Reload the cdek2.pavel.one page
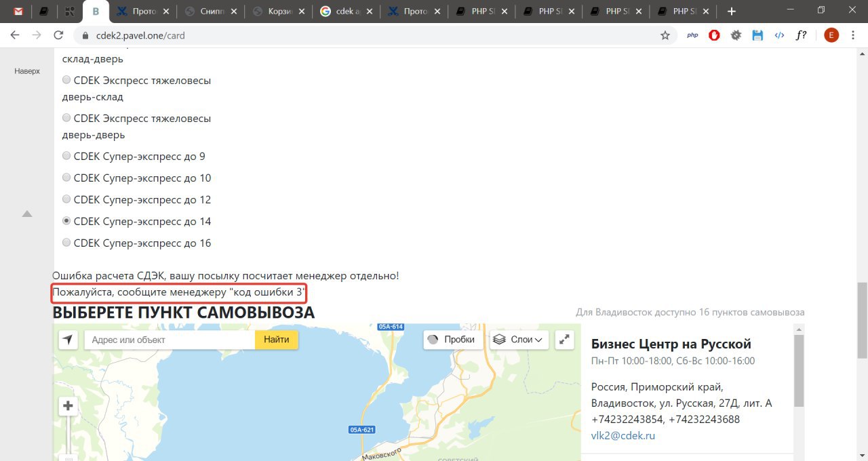This screenshot has height=461, width=868. (x=58, y=35)
